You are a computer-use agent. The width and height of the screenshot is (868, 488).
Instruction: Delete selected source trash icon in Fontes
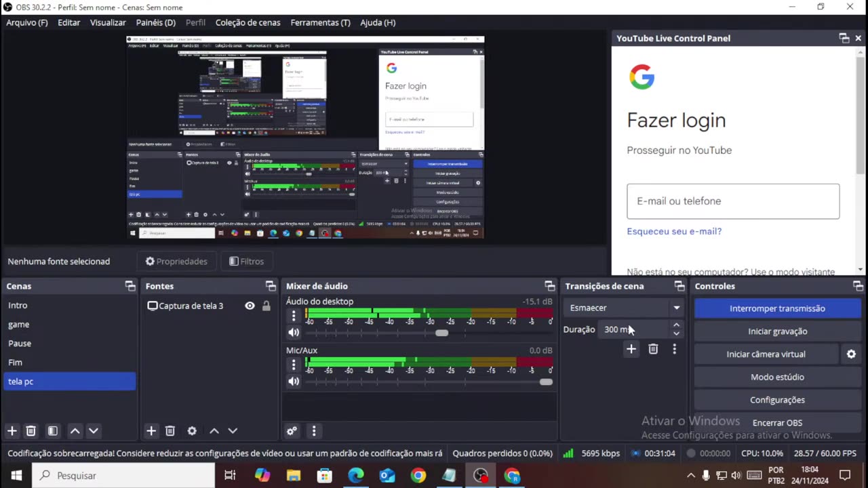click(x=170, y=431)
